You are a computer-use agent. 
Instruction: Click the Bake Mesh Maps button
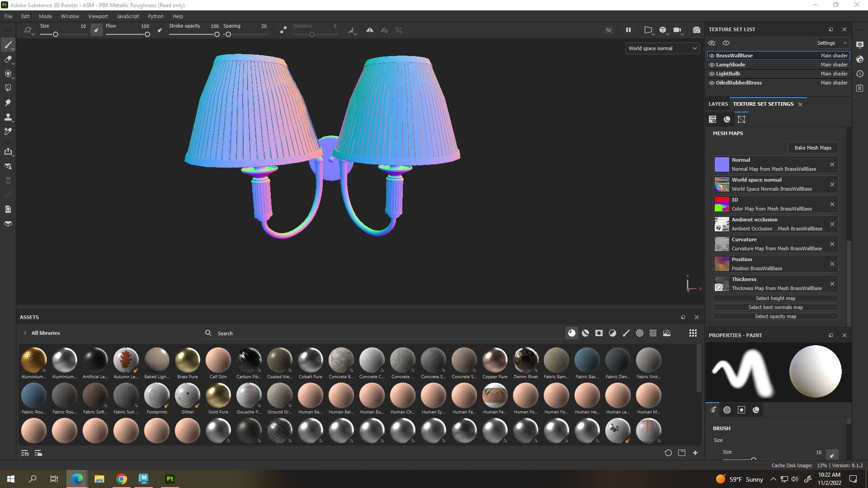[x=812, y=148]
